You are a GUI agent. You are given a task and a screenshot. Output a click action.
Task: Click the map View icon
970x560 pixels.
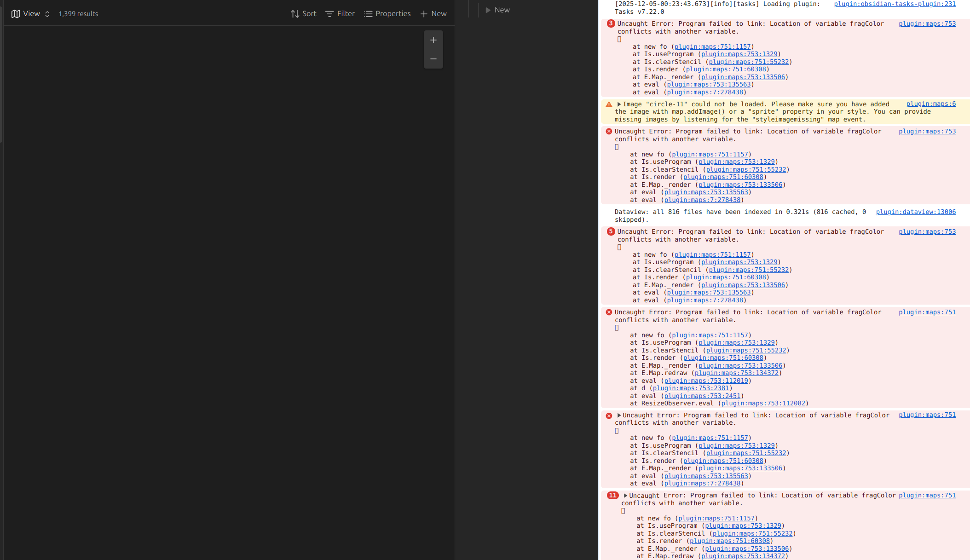tap(16, 14)
